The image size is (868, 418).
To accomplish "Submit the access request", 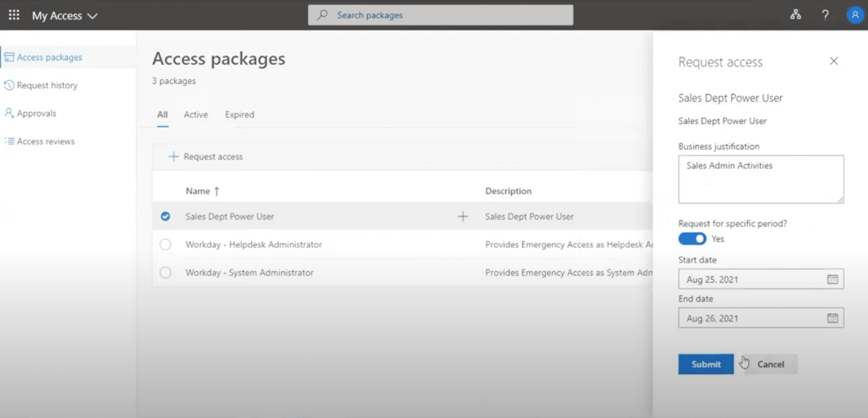I will pos(705,364).
